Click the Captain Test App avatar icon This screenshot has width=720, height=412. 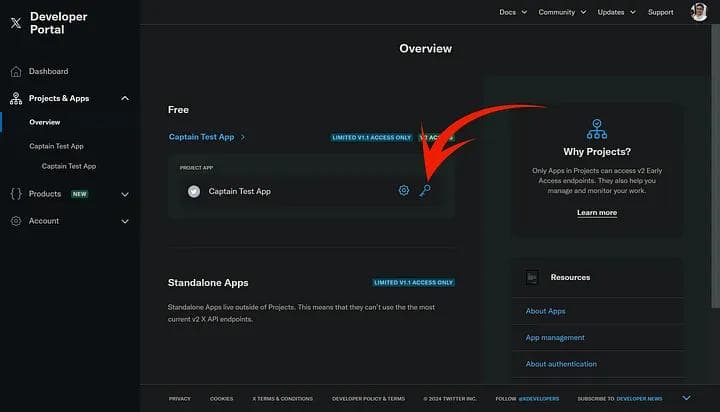coord(194,191)
